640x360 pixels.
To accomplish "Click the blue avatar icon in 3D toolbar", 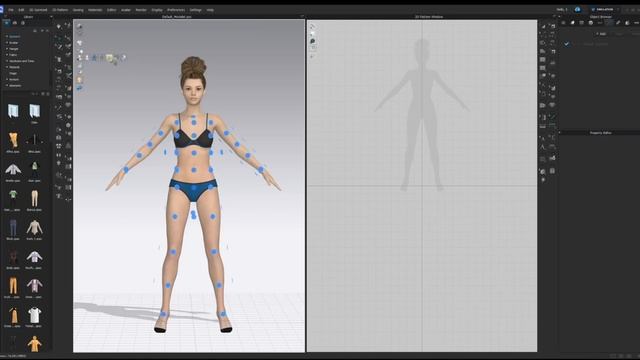I will (x=95, y=58).
